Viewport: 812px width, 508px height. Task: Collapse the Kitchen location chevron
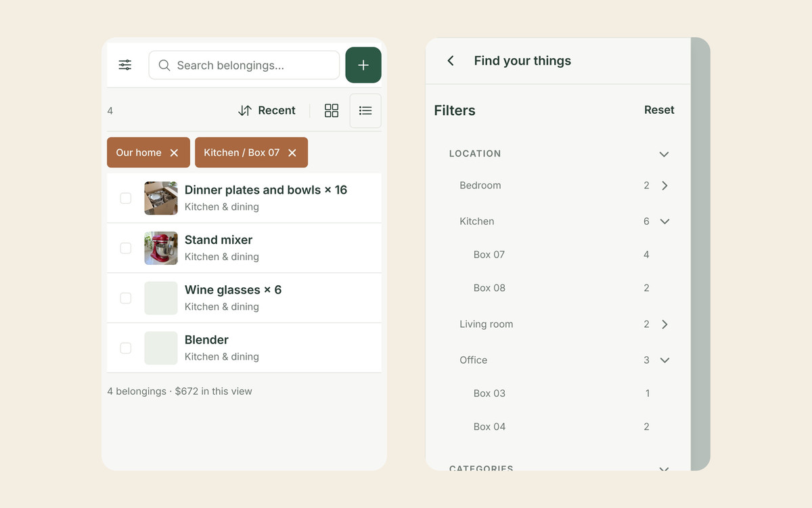pyautogui.click(x=664, y=221)
